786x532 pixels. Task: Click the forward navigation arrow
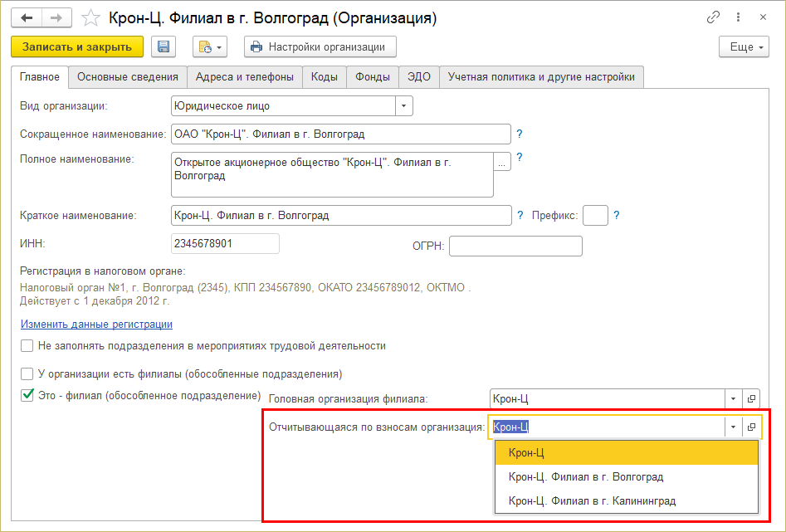pos(57,17)
